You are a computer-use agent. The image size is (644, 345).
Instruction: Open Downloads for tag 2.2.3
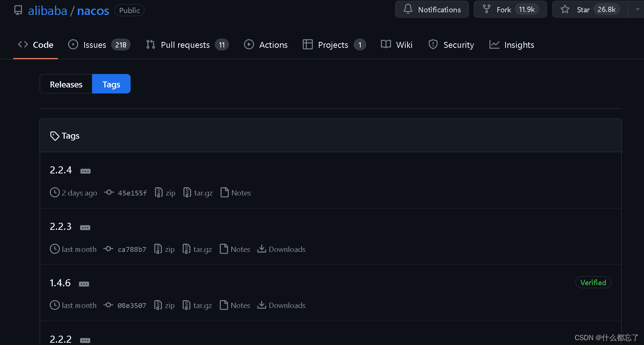pyautogui.click(x=281, y=249)
